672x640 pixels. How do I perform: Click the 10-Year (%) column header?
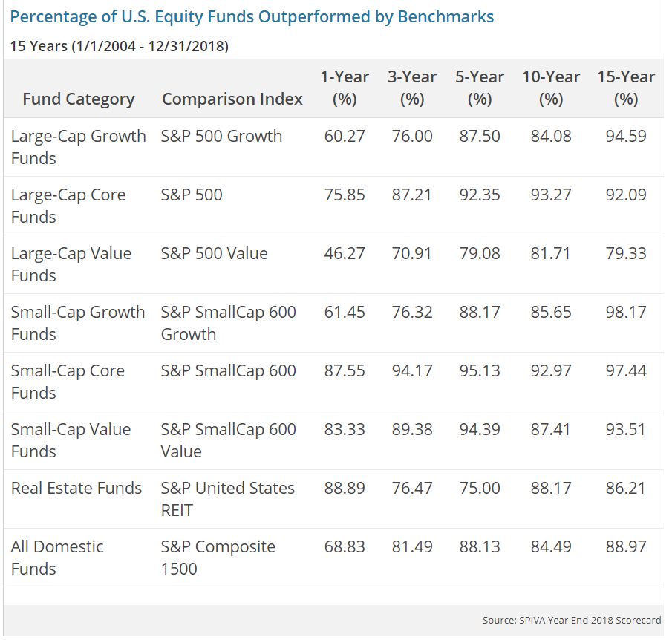click(551, 88)
